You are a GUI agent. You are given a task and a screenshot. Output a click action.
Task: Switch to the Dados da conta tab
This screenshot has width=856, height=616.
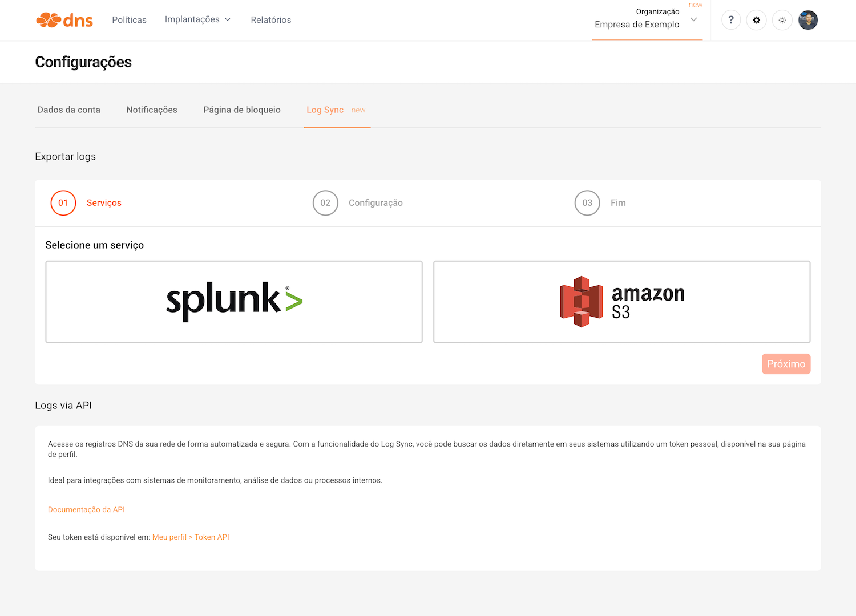(x=69, y=110)
